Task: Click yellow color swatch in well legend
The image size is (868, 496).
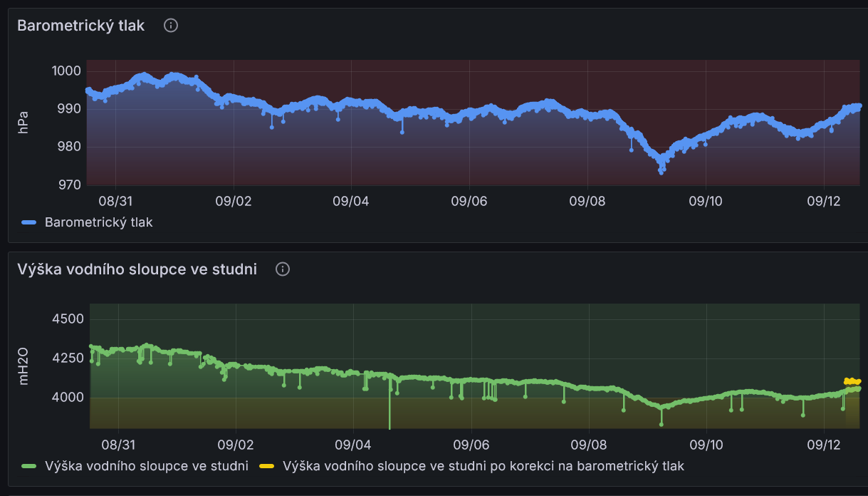Action: pos(267,467)
